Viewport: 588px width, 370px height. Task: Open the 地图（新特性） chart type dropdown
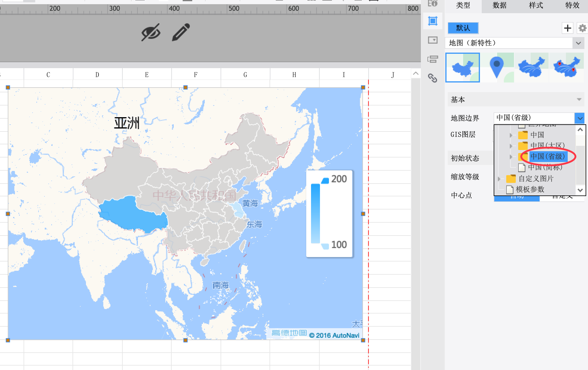(x=578, y=43)
